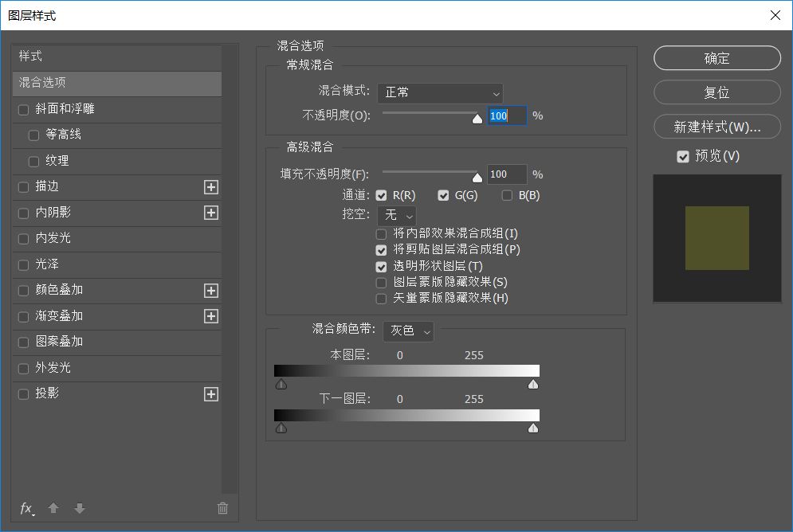793x532 pixels.
Task: Enable the 斜面和浮雕 checkbox
Action: tap(23, 109)
